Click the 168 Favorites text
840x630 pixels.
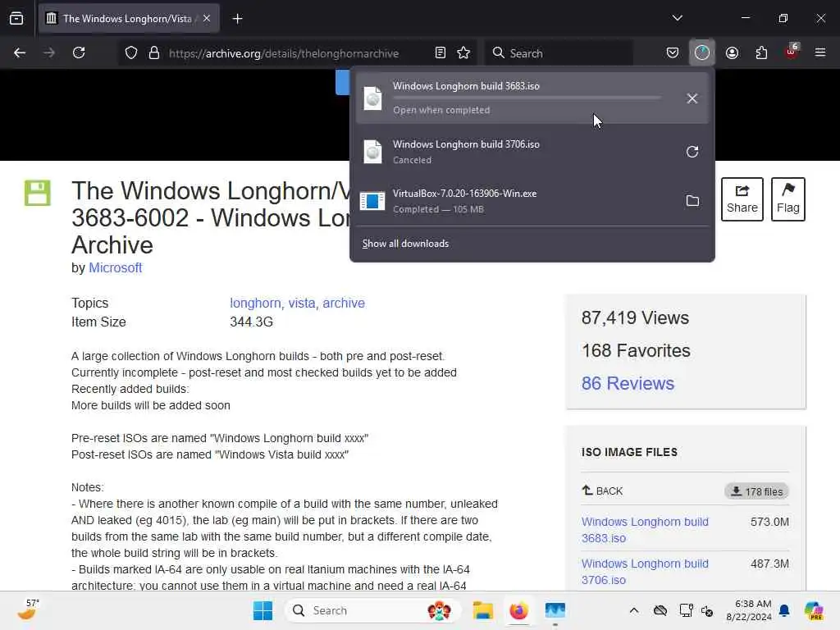[636, 351]
